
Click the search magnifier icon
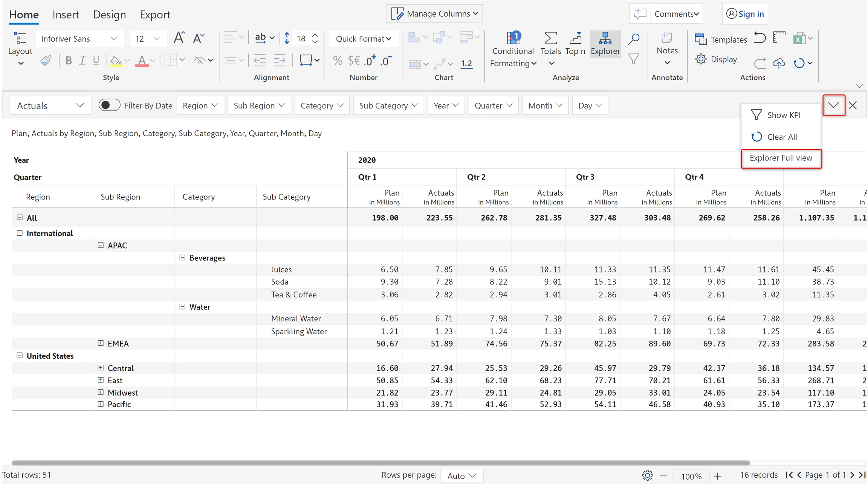(x=634, y=39)
